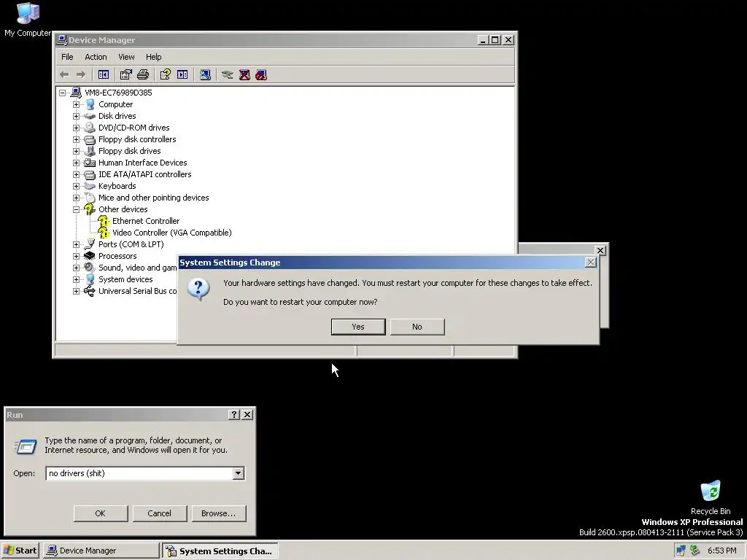Expand Mice and other pointing devices
The width and height of the screenshot is (747, 560).
tap(76, 198)
